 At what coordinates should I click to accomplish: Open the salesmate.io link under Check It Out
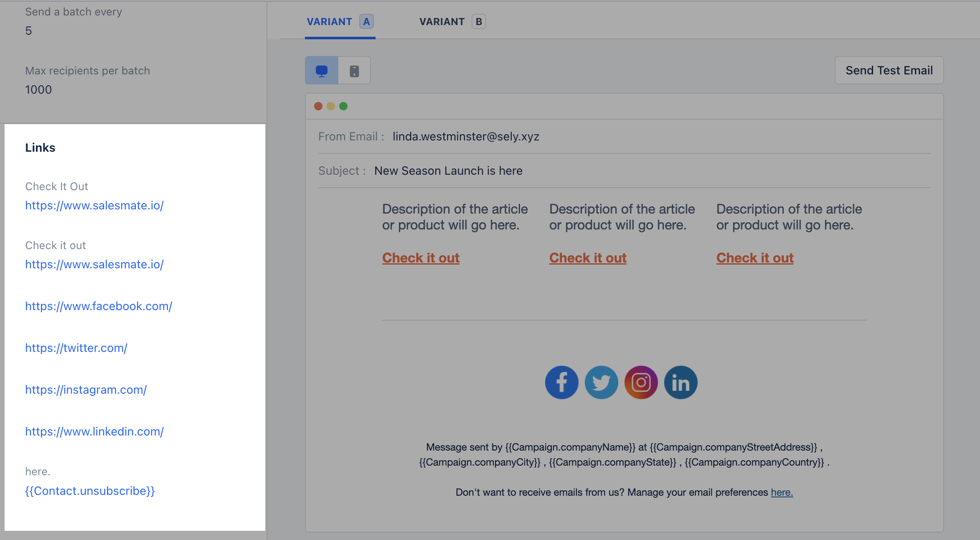[94, 205]
